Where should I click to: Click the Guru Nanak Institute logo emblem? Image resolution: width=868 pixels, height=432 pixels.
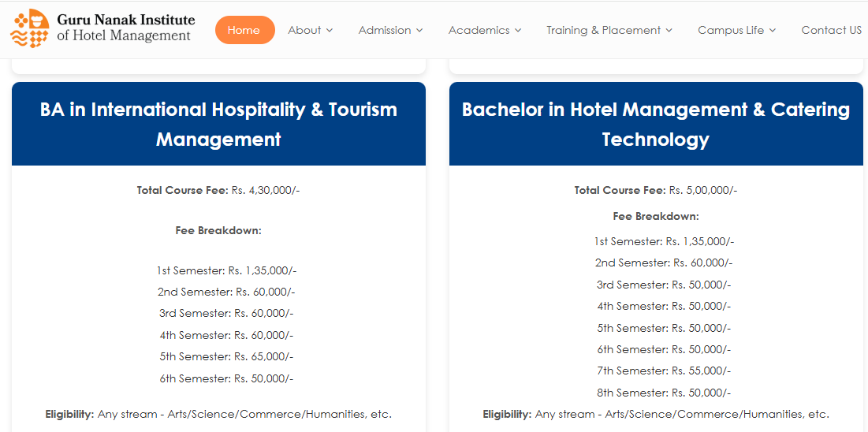pyautogui.click(x=29, y=28)
